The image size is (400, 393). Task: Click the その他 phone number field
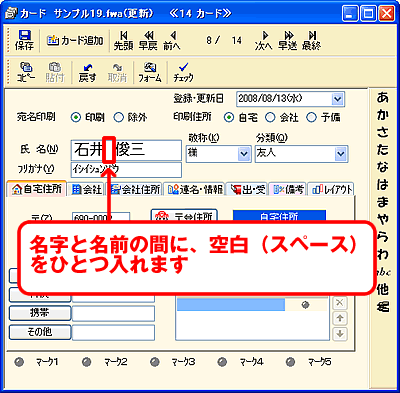113,332
